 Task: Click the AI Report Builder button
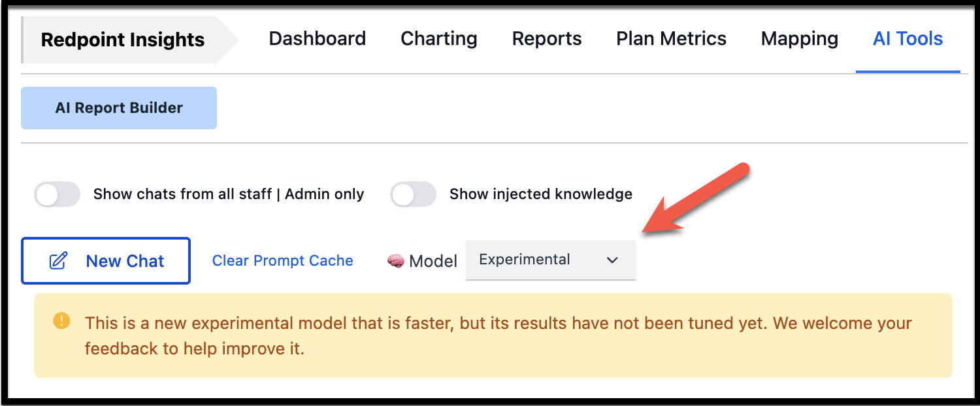click(119, 108)
